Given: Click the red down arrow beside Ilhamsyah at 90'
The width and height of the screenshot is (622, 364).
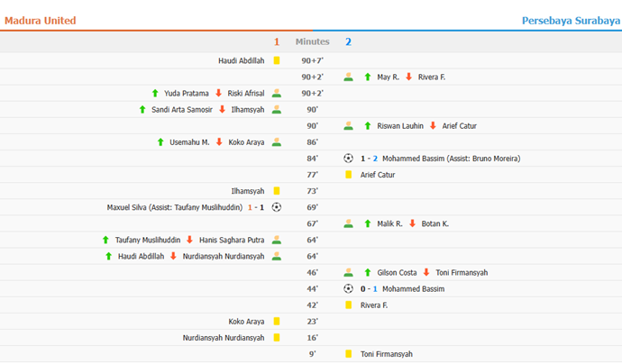Looking at the screenshot, I should (x=222, y=109).
